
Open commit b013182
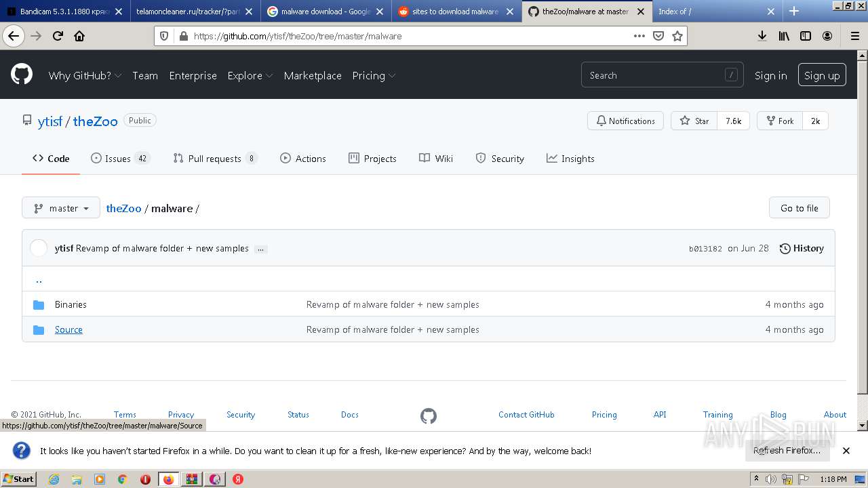pyautogui.click(x=705, y=249)
